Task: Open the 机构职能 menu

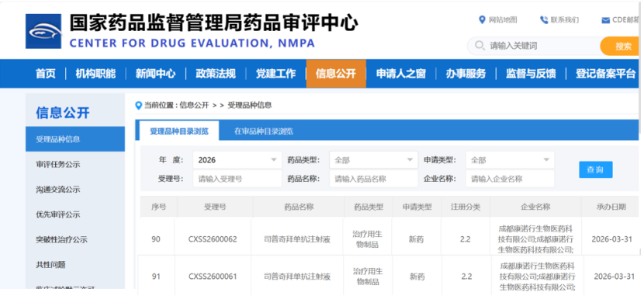Action: point(95,74)
